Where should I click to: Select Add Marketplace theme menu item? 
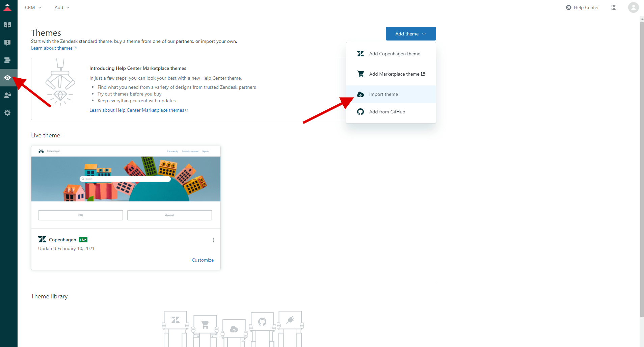point(391,74)
